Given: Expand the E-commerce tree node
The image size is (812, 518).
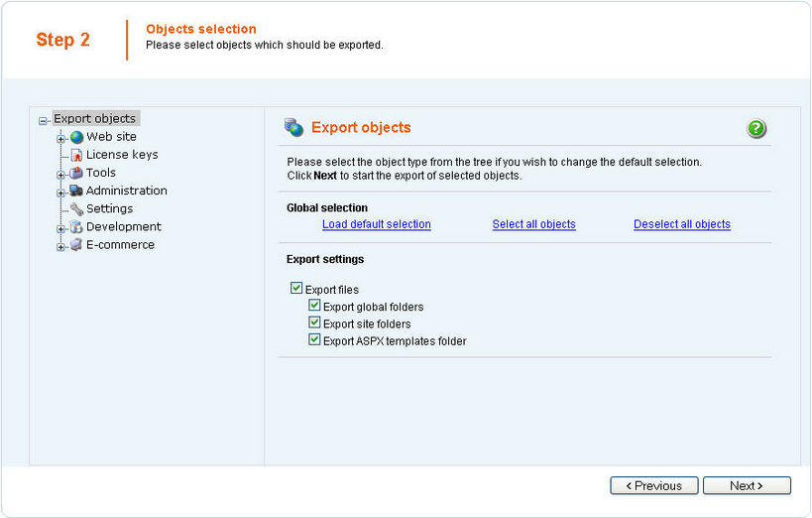Looking at the screenshot, I should [60, 247].
